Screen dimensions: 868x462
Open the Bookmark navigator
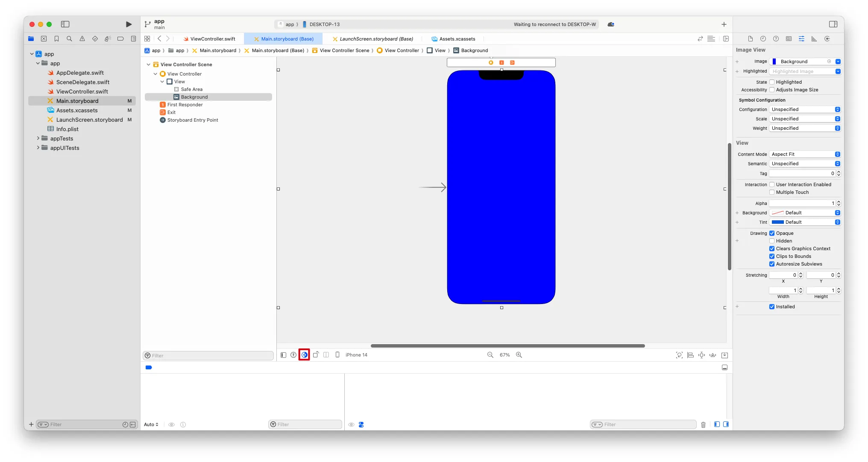coord(56,39)
